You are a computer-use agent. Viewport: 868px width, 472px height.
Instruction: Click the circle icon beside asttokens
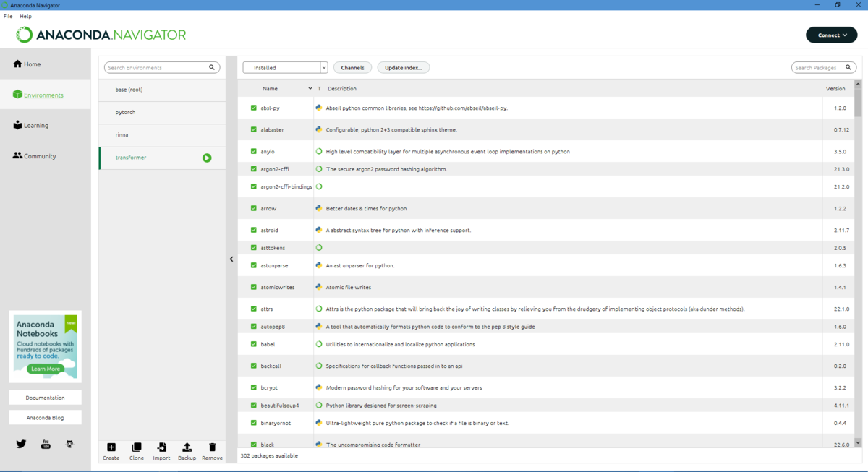[x=318, y=247]
